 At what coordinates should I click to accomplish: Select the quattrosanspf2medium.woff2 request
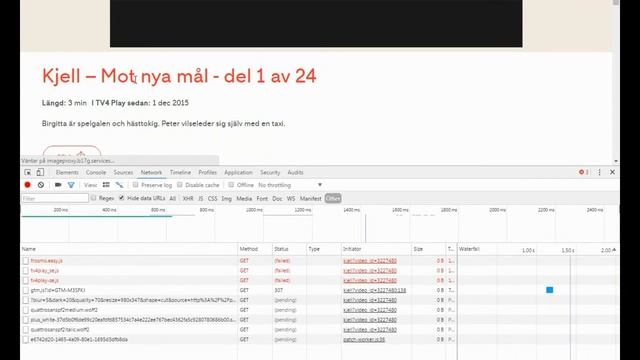tap(64, 310)
